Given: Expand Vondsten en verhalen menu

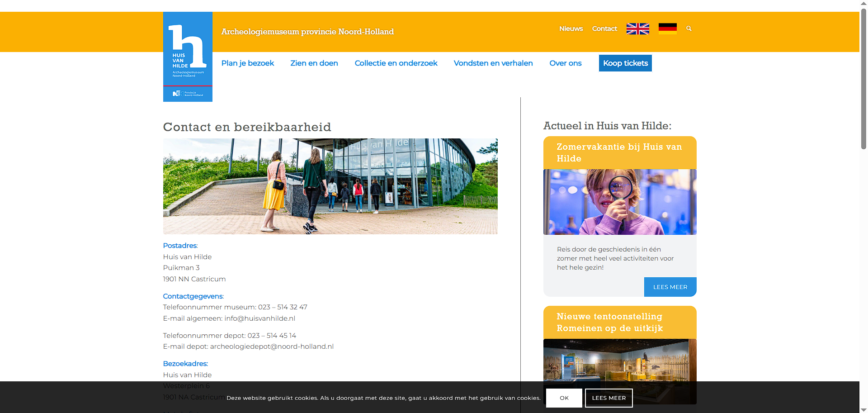Looking at the screenshot, I should [493, 63].
